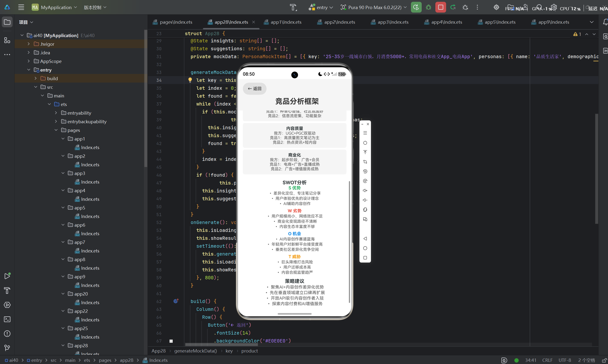This screenshot has height=364, width=608.
Task: Click the UTF-8 encoding indicator
Action: (565, 360)
